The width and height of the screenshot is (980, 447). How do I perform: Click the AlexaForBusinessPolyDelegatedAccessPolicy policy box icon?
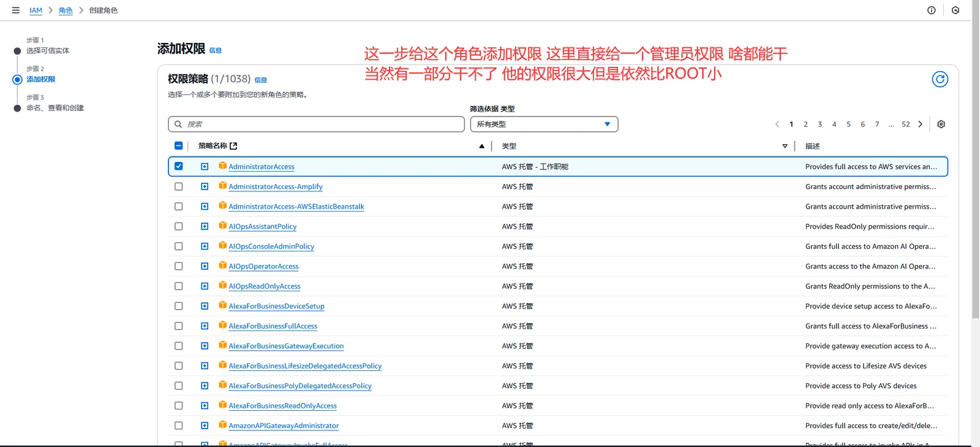click(x=223, y=386)
